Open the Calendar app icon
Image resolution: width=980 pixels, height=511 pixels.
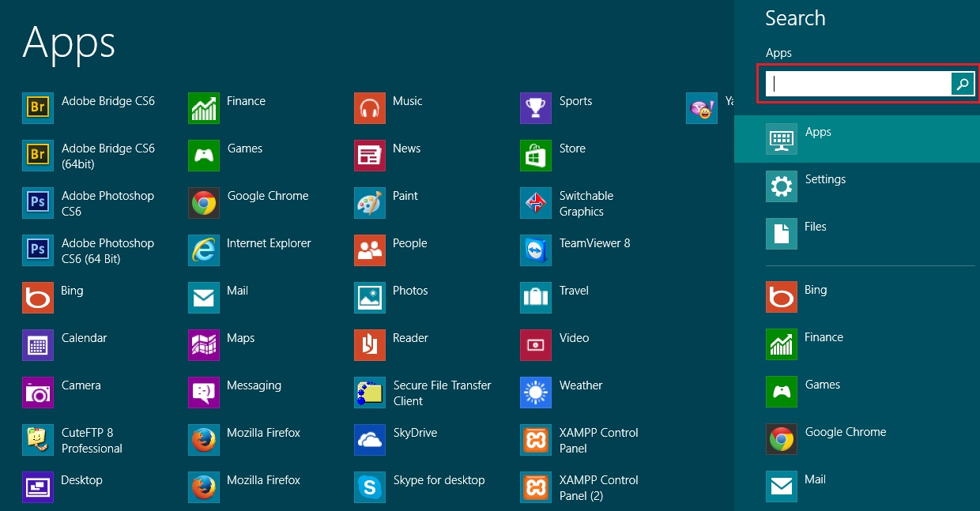38,345
